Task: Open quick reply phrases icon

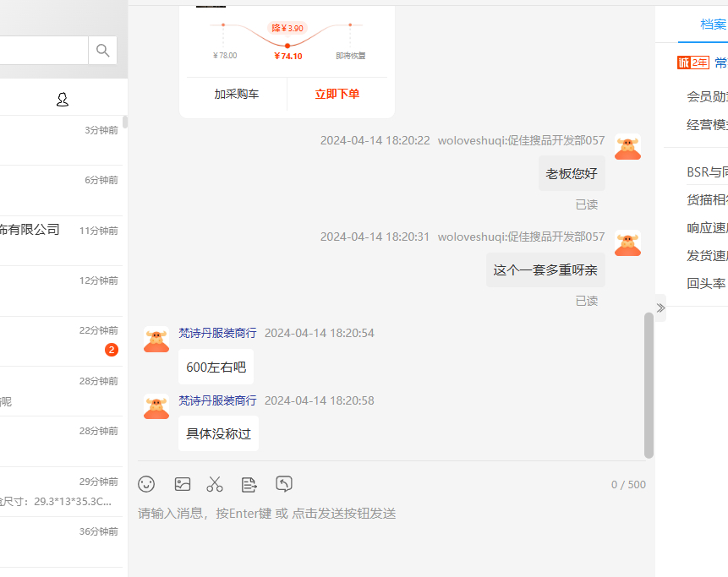Action: click(249, 484)
